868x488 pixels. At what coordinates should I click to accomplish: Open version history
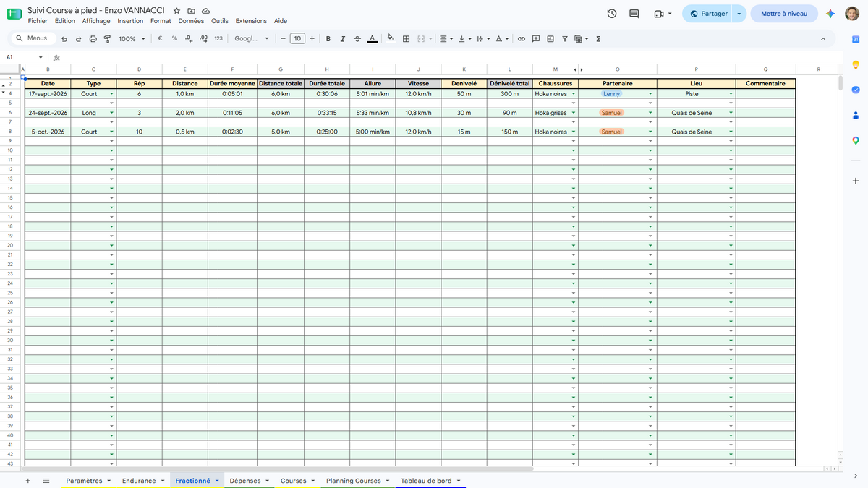coord(612,14)
